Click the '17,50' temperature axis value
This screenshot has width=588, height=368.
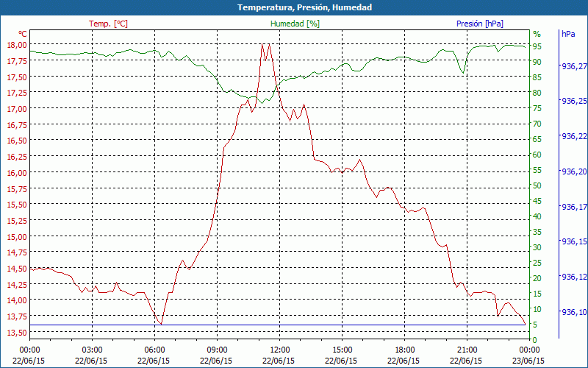[x=17, y=77]
